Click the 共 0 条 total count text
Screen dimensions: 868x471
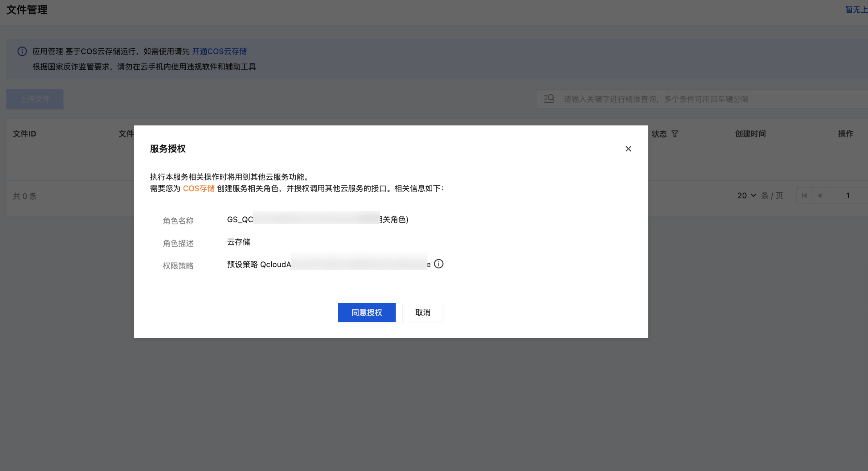[24, 196]
